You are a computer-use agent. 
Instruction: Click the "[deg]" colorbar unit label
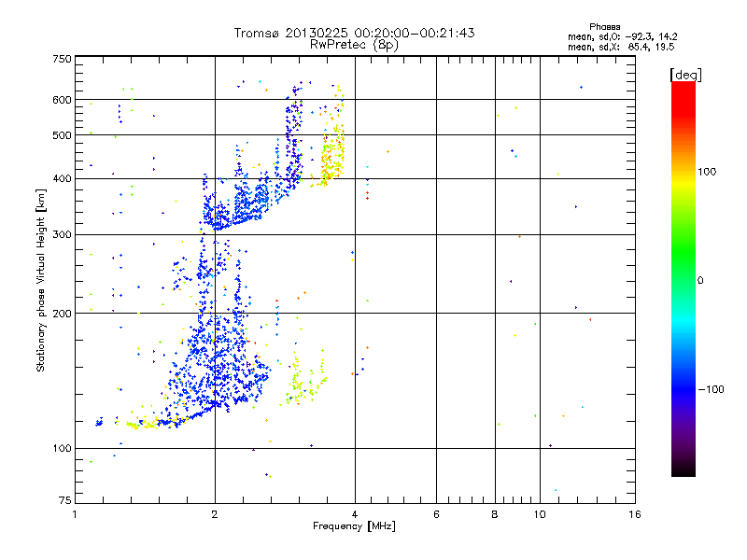coord(685,75)
